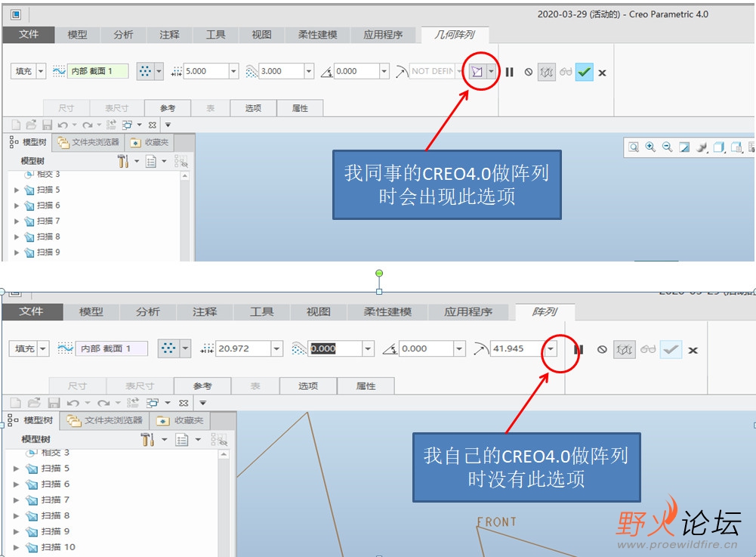The height and width of the screenshot is (557, 756).
Task: Click save icon in upper quick access toolbar
Action: pyautogui.click(x=47, y=125)
